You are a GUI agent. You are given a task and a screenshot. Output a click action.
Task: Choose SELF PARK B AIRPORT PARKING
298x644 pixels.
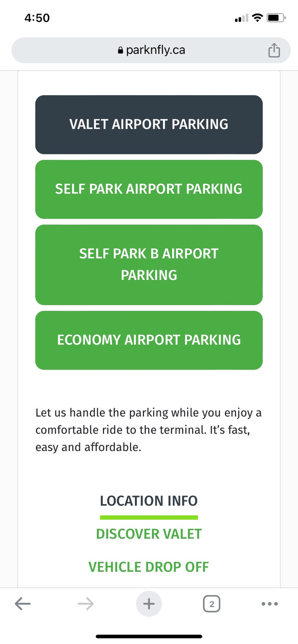[x=149, y=264]
